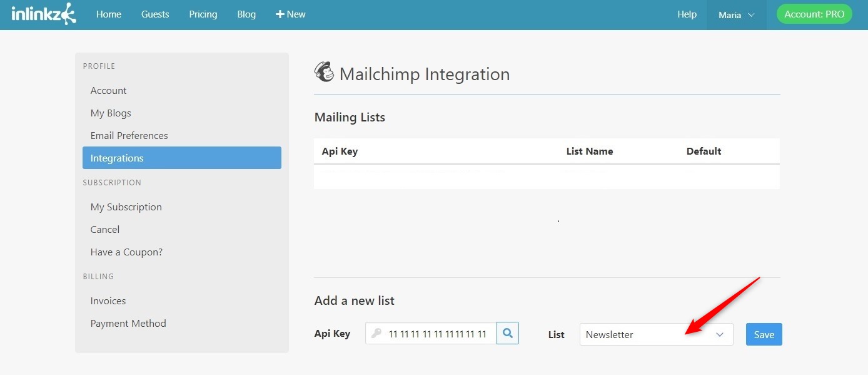Click the Mailchimp Integration heading
868x375 pixels.
pos(425,74)
